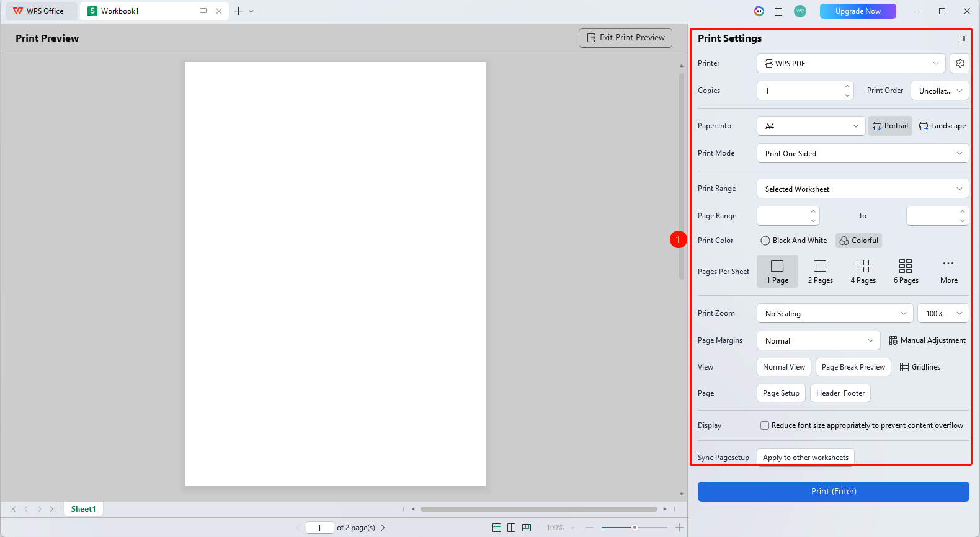980x537 pixels.
Task: Exit Print Preview
Action: [625, 38]
